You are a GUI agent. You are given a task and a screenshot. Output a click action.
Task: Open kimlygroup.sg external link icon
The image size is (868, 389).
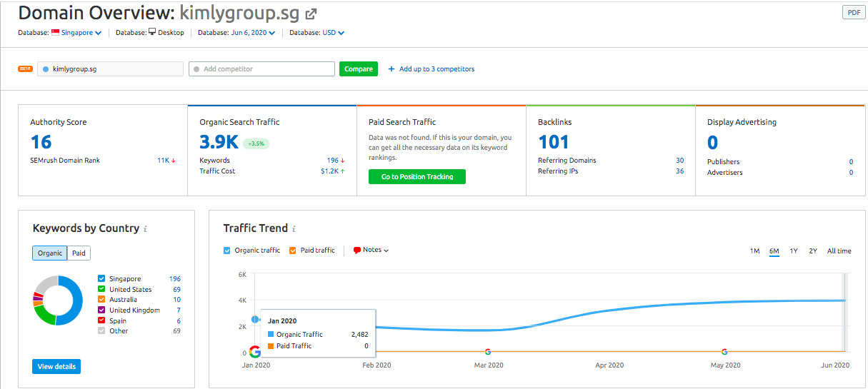[311, 14]
